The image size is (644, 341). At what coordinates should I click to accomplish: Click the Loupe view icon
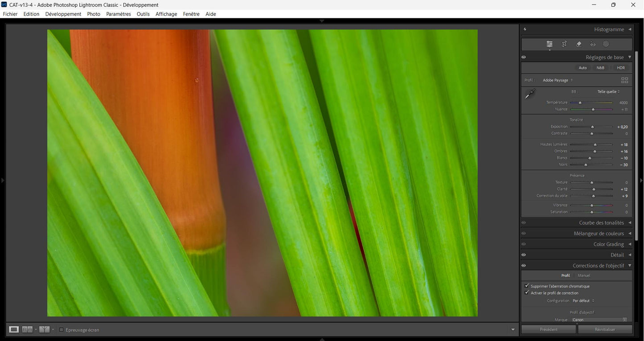tap(14, 329)
